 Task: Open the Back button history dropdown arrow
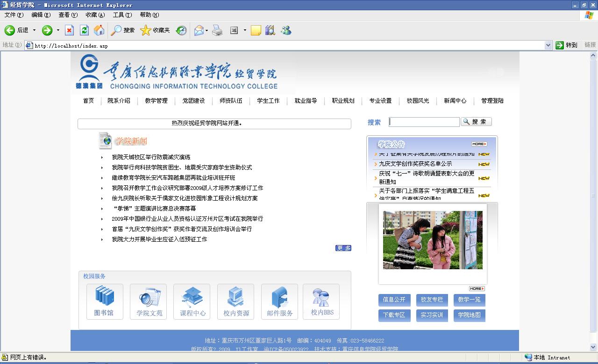click(x=34, y=30)
